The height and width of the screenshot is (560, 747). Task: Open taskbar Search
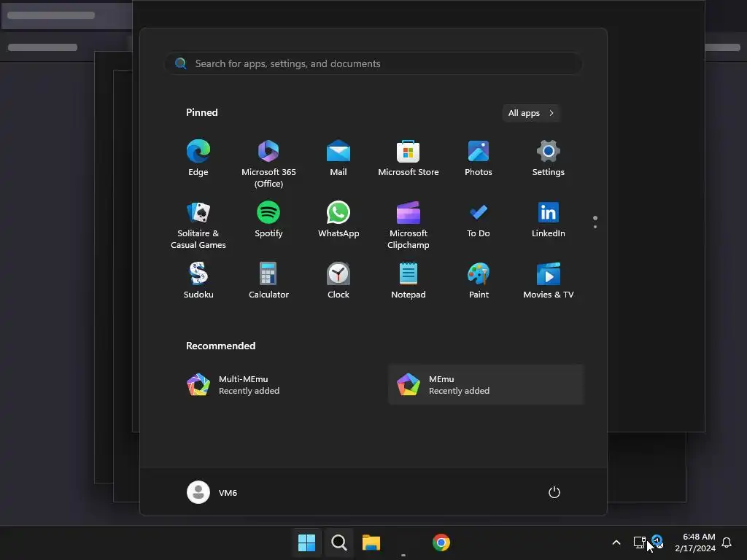tap(338, 542)
